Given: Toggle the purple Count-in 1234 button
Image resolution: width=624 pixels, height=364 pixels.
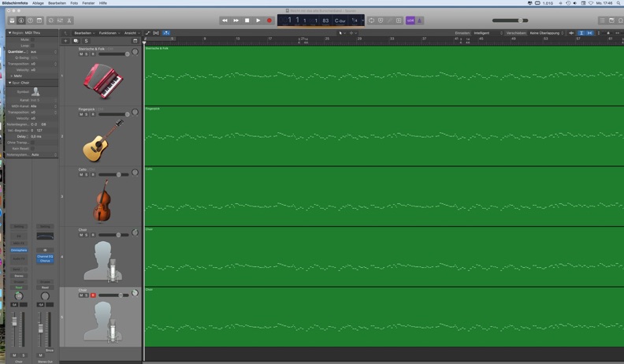Looking at the screenshot, I should [410, 20].
